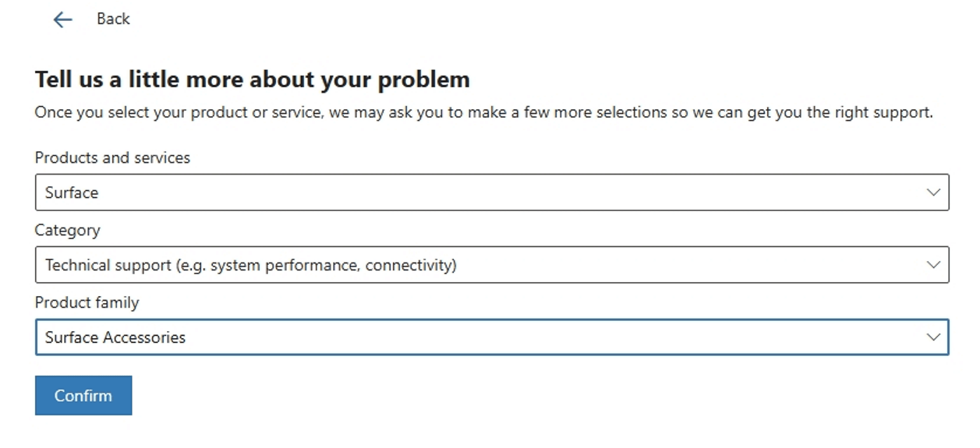Click the 'Surface Accessories' selected value
Image resolution: width=980 pixels, height=448 pixels.
click(x=115, y=337)
